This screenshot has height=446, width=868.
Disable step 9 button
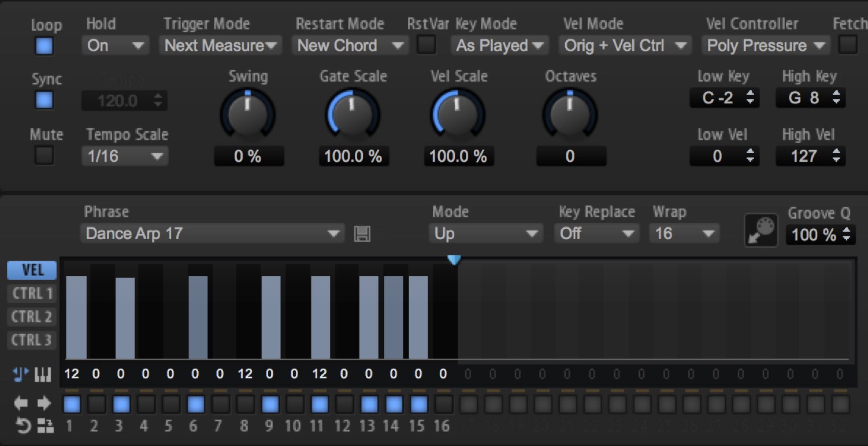click(x=270, y=404)
